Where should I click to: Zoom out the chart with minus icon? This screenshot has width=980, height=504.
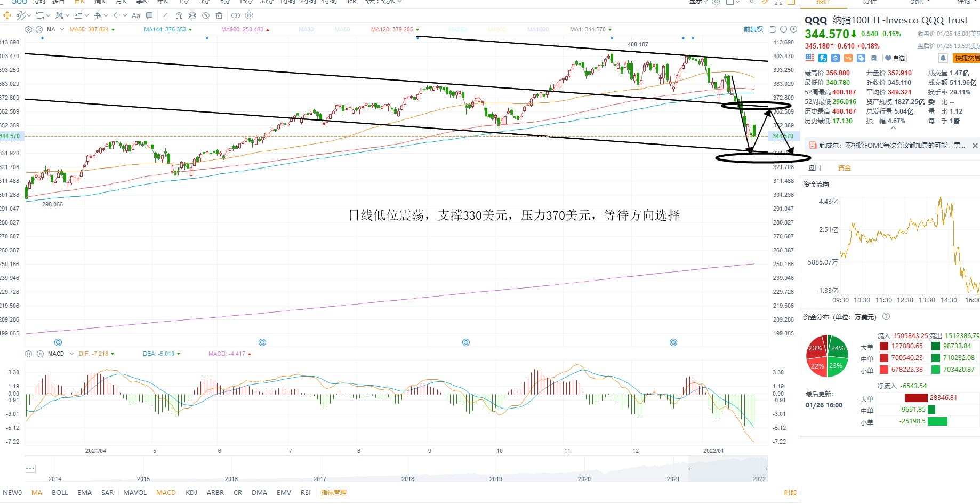[783, 29]
